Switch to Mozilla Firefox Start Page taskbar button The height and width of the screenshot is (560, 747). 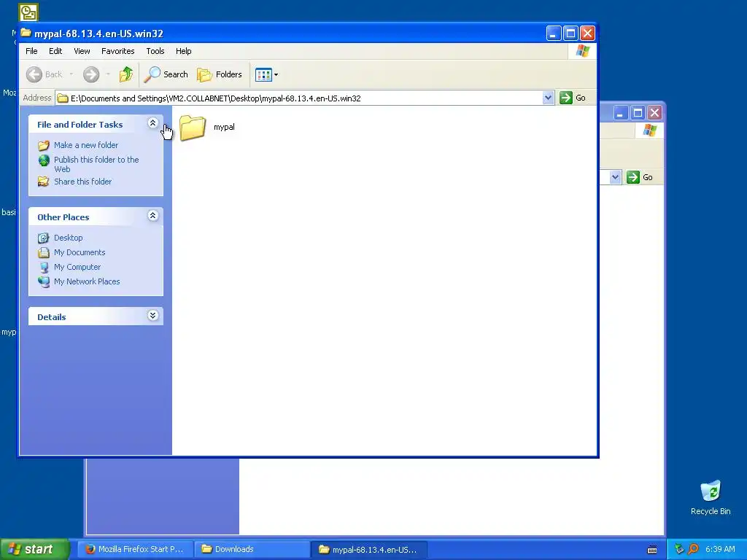click(135, 549)
